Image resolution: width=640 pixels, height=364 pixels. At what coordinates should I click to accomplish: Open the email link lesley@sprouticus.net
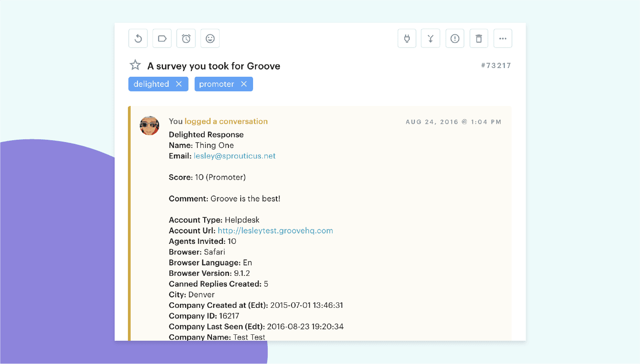pyautogui.click(x=234, y=156)
